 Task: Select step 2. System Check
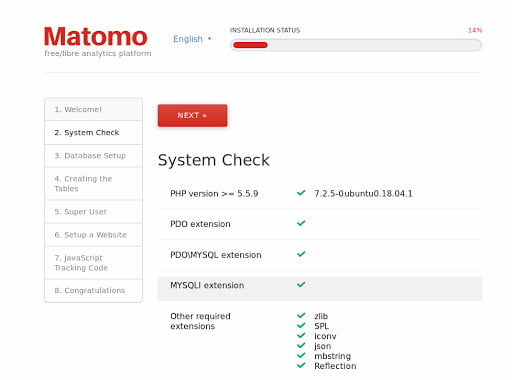click(93, 133)
